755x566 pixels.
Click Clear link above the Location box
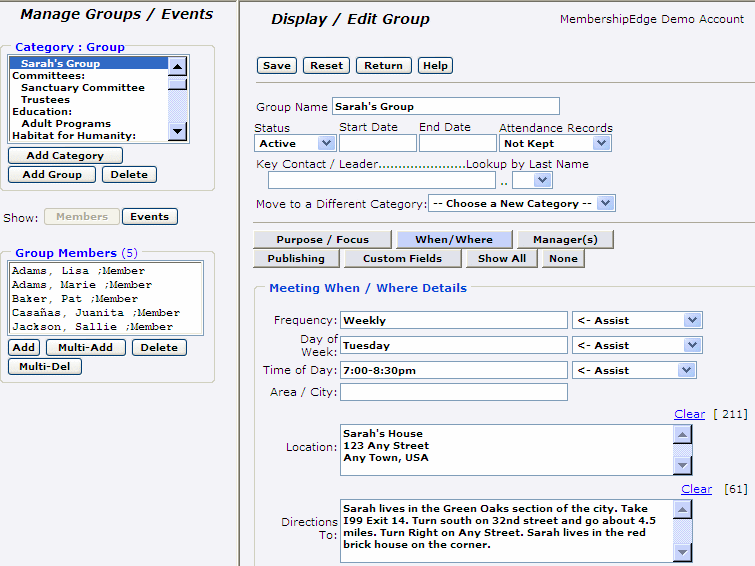689,414
